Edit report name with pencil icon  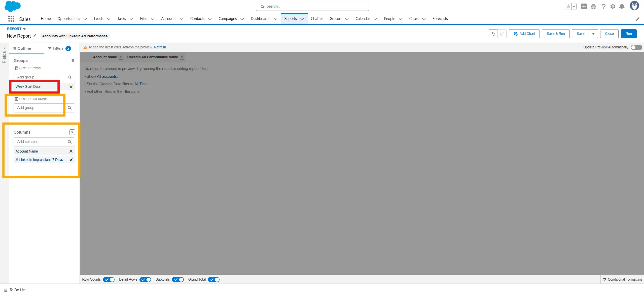click(x=34, y=36)
